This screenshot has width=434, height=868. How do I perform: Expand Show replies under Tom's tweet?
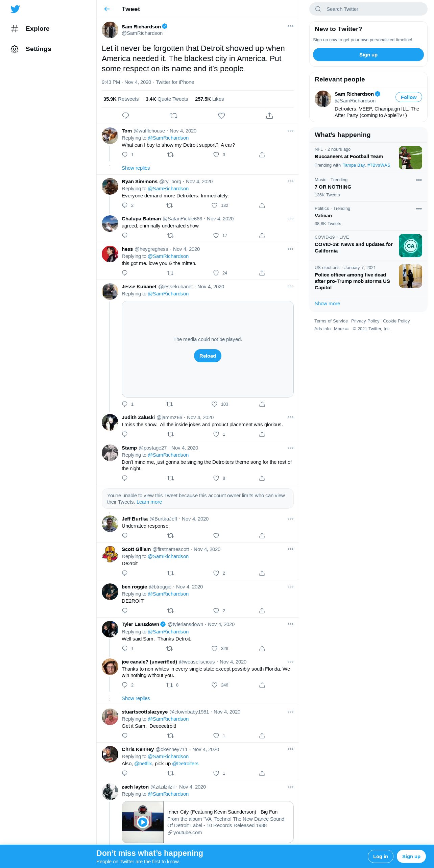(x=136, y=168)
